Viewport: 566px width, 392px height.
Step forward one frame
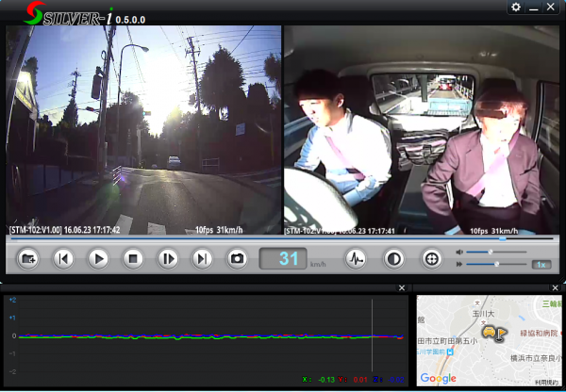click(x=168, y=258)
